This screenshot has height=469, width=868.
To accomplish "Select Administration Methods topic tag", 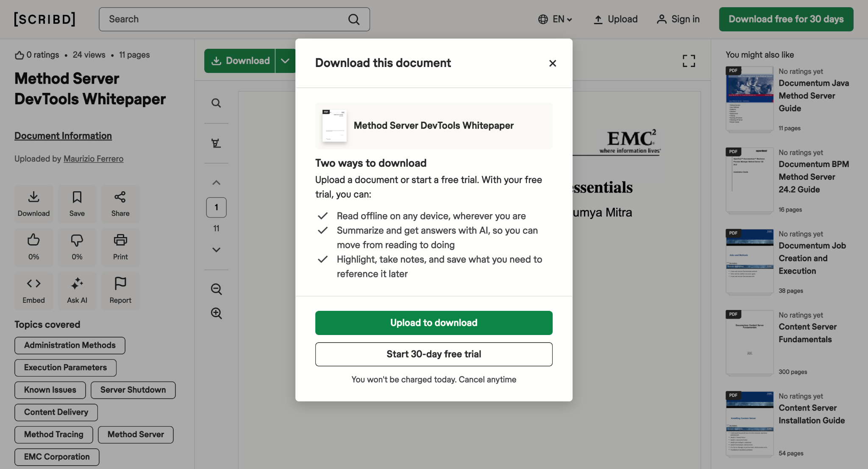I will [x=70, y=345].
